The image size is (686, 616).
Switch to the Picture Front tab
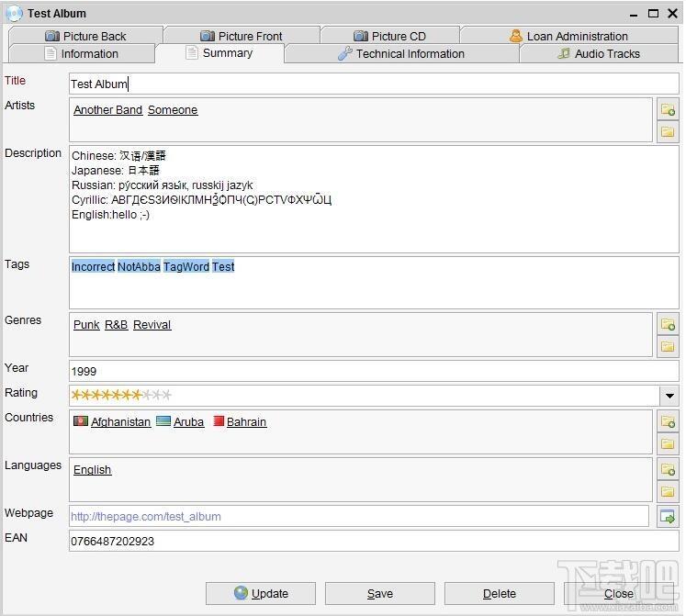[x=242, y=36]
